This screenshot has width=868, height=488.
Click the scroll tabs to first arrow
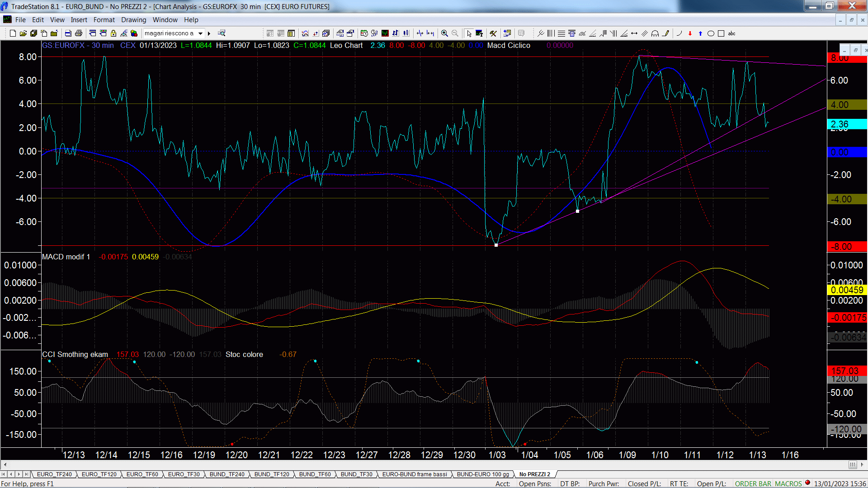tap(4, 474)
